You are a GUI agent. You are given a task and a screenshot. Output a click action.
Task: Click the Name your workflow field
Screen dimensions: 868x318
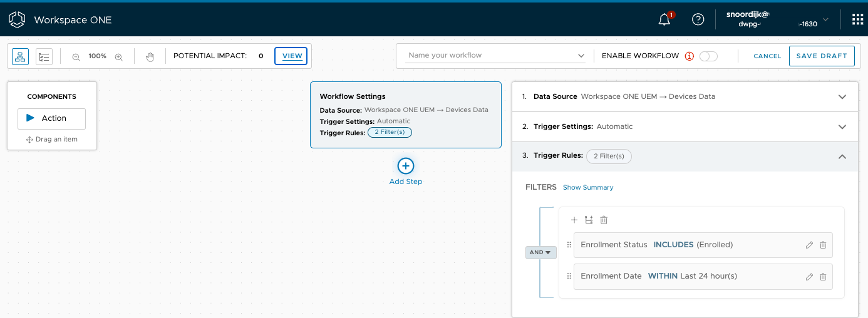pos(492,56)
